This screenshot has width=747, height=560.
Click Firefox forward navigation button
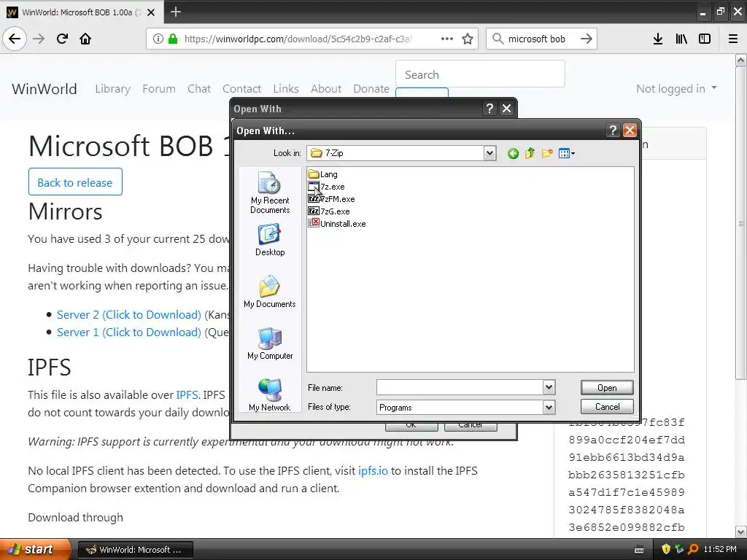click(x=39, y=39)
